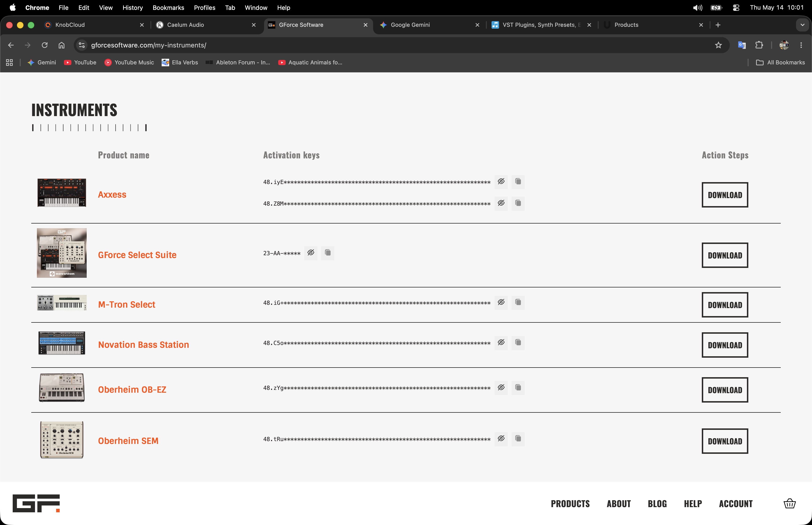Download GForce Select Suite
The width and height of the screenshot is (812, 525).
(725, 255)
